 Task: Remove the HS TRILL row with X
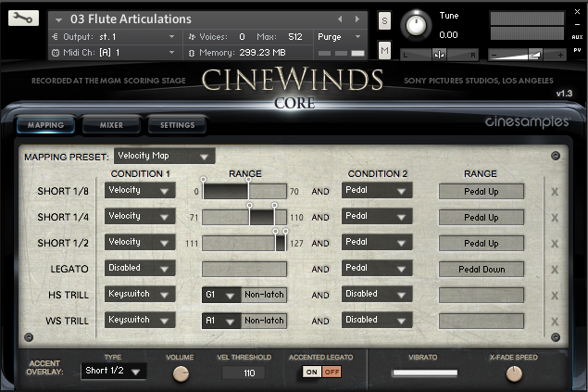click(x=555, y=296)
